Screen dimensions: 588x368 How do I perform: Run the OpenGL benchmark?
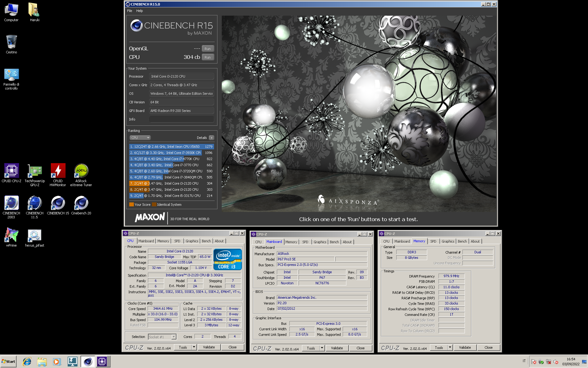208,49
